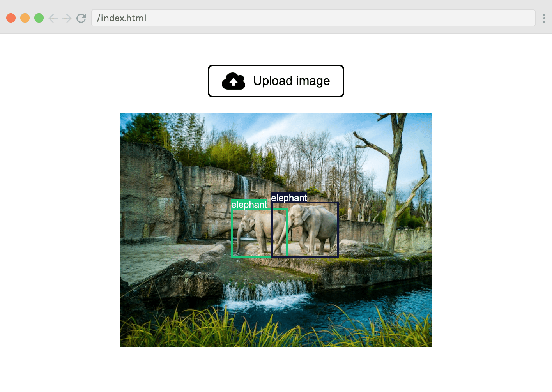Click the Upload image button
This screenshot has height=392, width=552.
coord(276,81)
